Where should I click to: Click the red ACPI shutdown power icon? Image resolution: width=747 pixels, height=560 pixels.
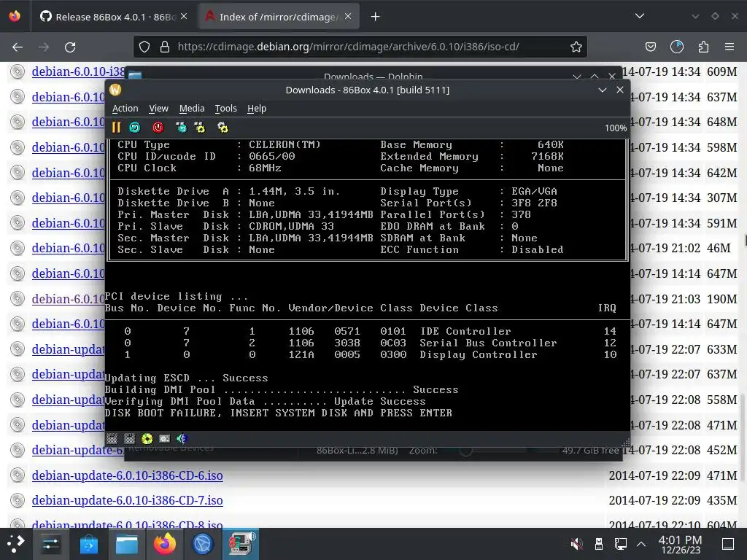(x=158, y=128)
